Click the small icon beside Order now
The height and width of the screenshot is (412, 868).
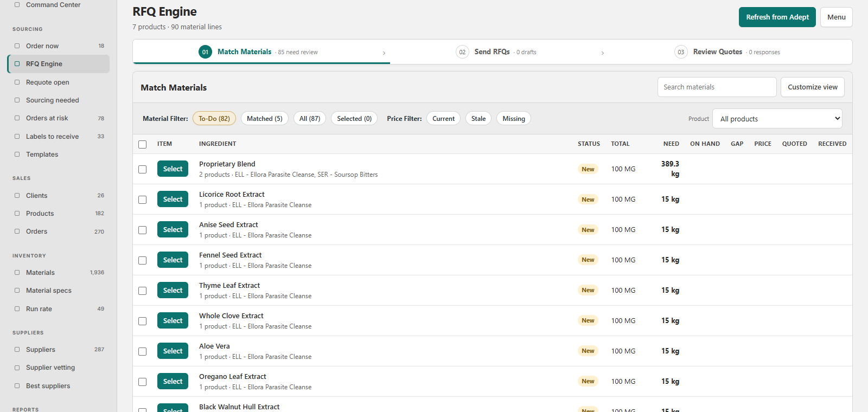click(x=17, y=46)
